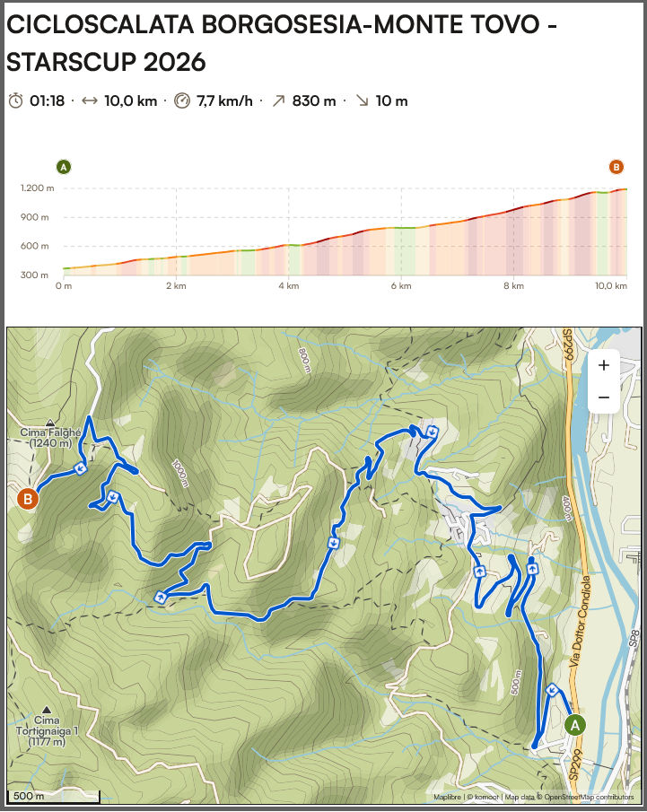Zoom out the map with minus button
The width and height of the screenshot is (647, 812).
pos(603,397)
